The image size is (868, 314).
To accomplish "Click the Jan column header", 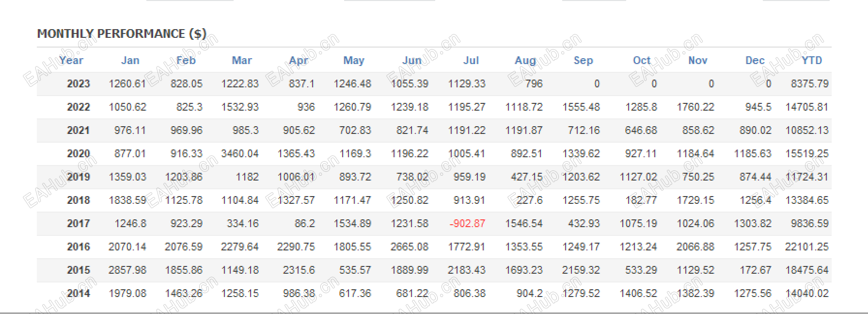I will tap(130, 60).
